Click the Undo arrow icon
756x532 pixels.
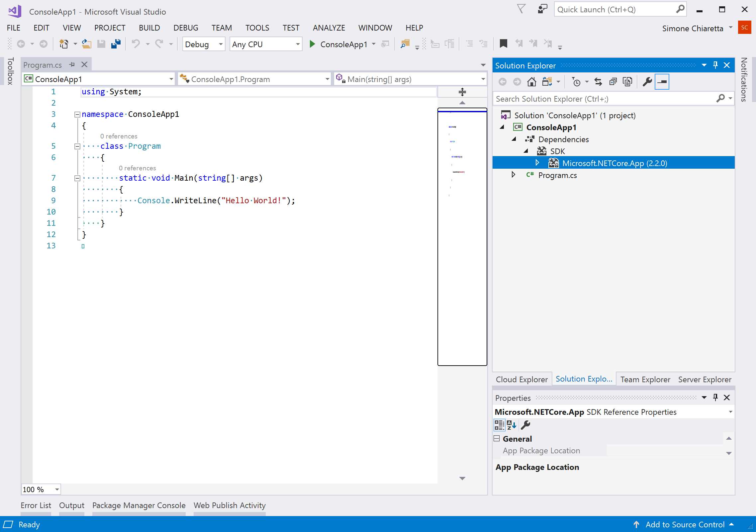click(x=136, y=44)
